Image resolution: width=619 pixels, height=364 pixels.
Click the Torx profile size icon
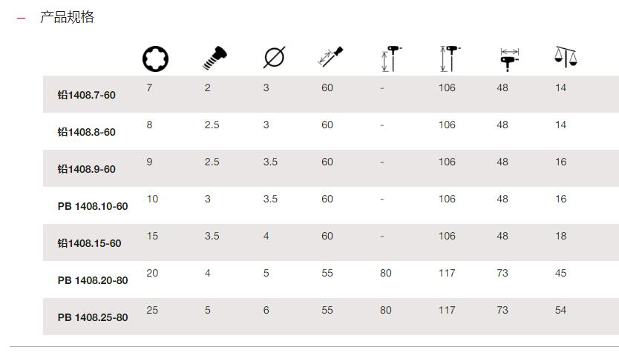tap(155, 59)
